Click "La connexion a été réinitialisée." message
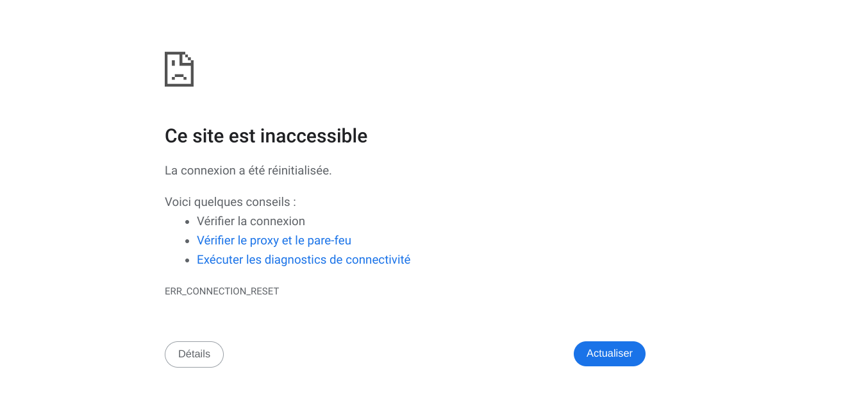868x417 pixels. click(248, 171)
